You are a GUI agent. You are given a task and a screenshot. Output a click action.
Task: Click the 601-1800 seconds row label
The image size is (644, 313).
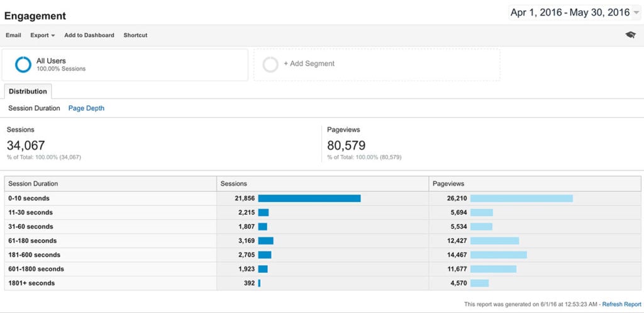36,269
